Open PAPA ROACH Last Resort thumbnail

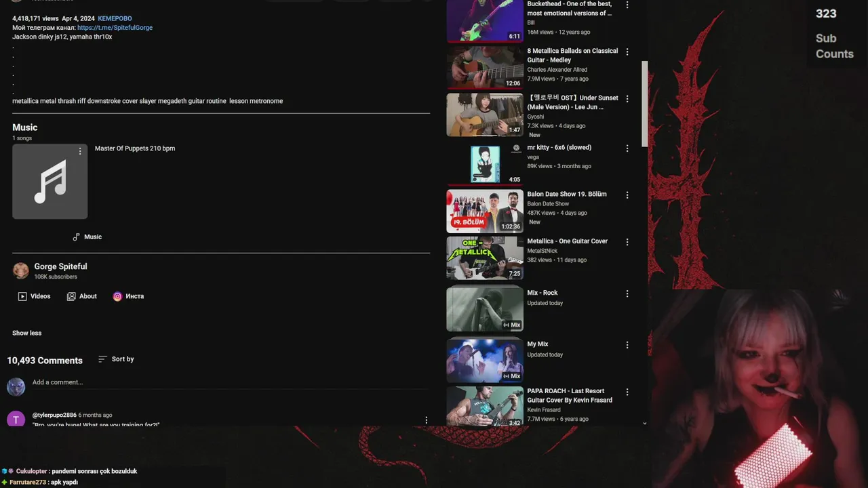point(485,407)
